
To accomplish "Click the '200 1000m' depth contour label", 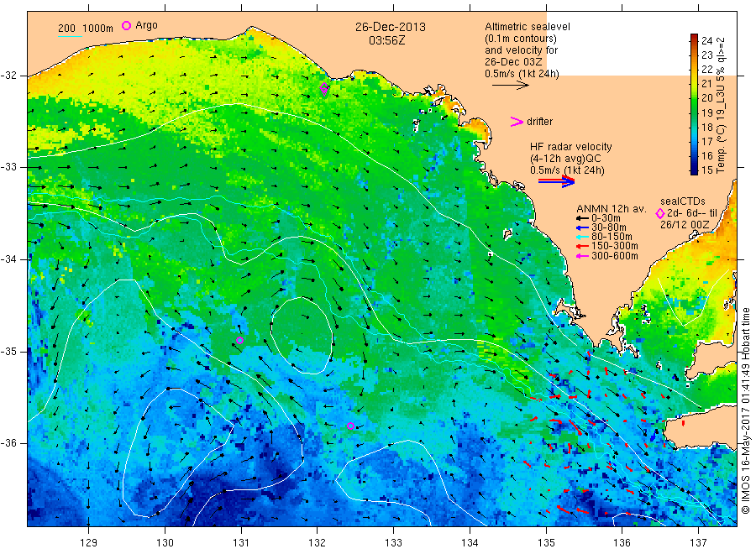I will point(86,28).
